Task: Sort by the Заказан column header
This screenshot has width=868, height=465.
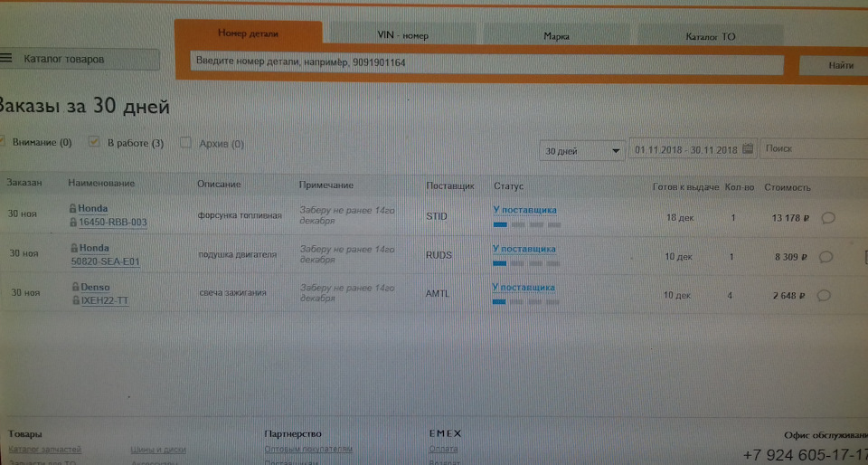Action: click(24, 182)
